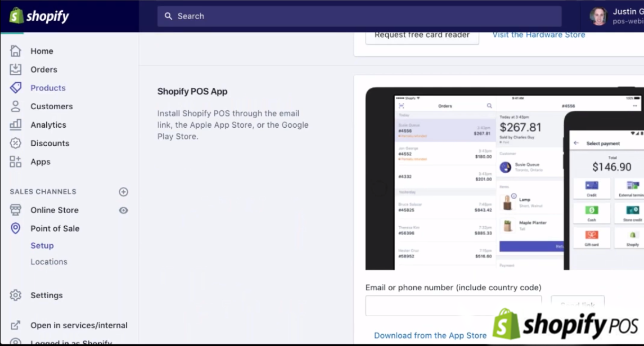
Task: Open Visit the Hardware Store link
Action: 539,35
